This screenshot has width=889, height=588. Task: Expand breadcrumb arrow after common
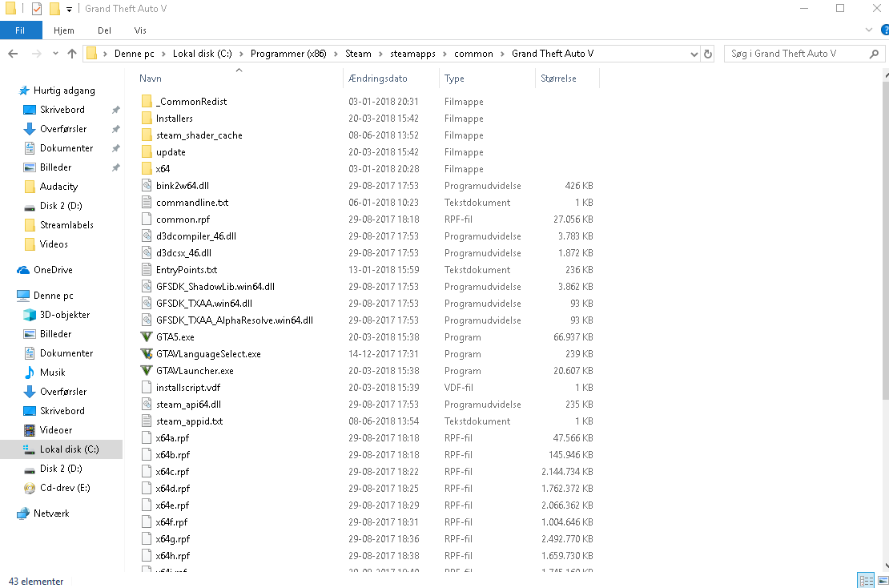(x=502, y=54)
